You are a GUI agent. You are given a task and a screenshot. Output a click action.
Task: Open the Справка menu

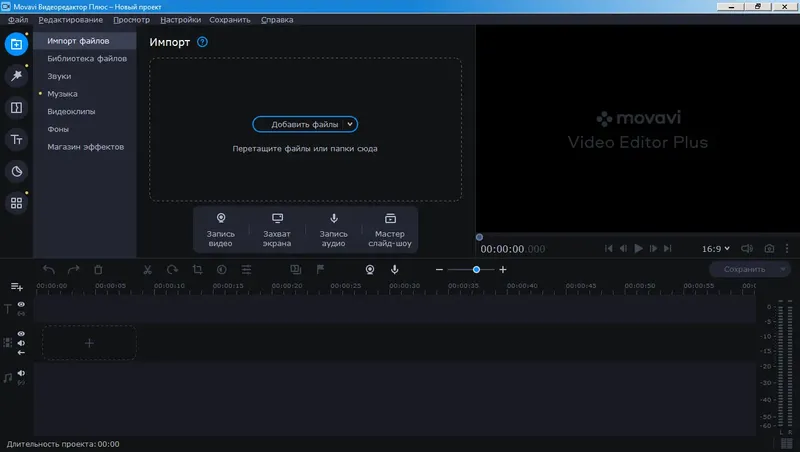click(x=277, y=20)
